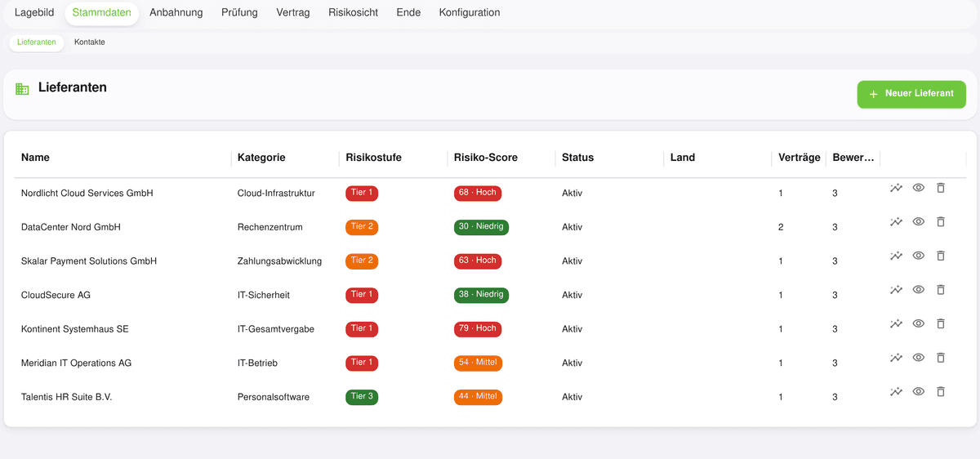The height and width of the screenshot is (459, 980).
Task: Click the 68 · Hoch score badge
Action: point(478,193)
